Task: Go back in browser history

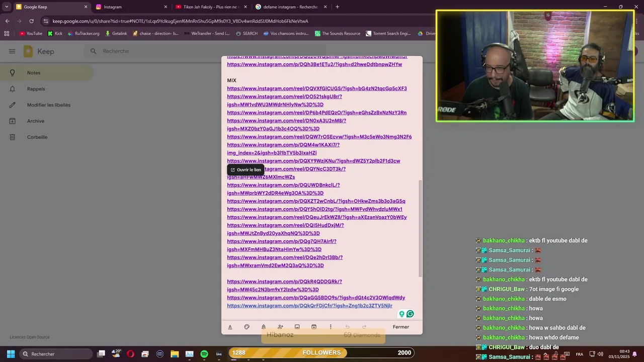Action: 7,21
